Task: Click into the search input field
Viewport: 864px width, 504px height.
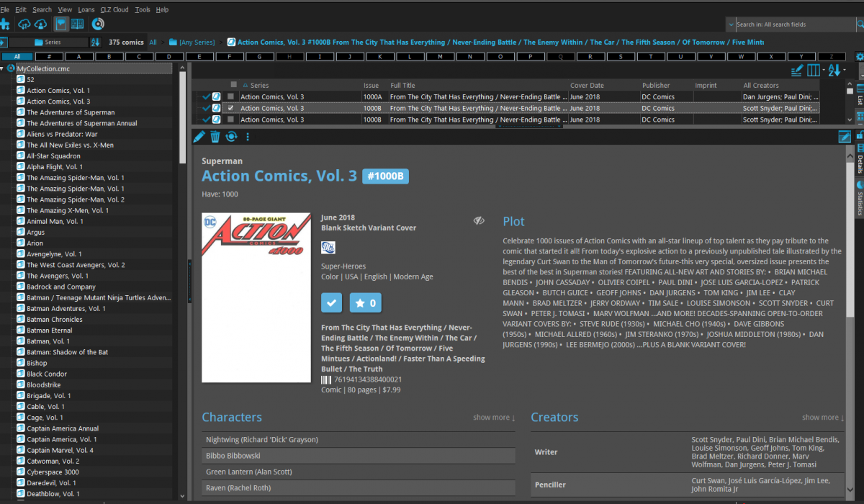Action: (795, 24)
